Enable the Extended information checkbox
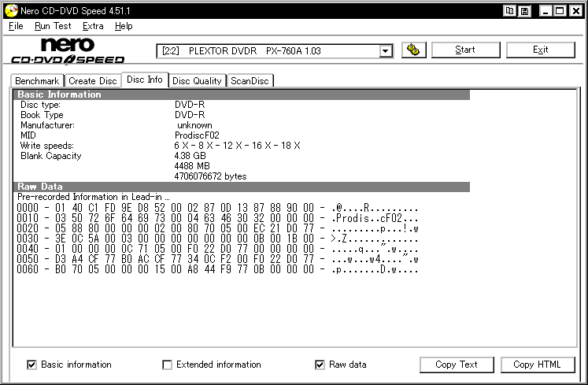 [167, 365]
